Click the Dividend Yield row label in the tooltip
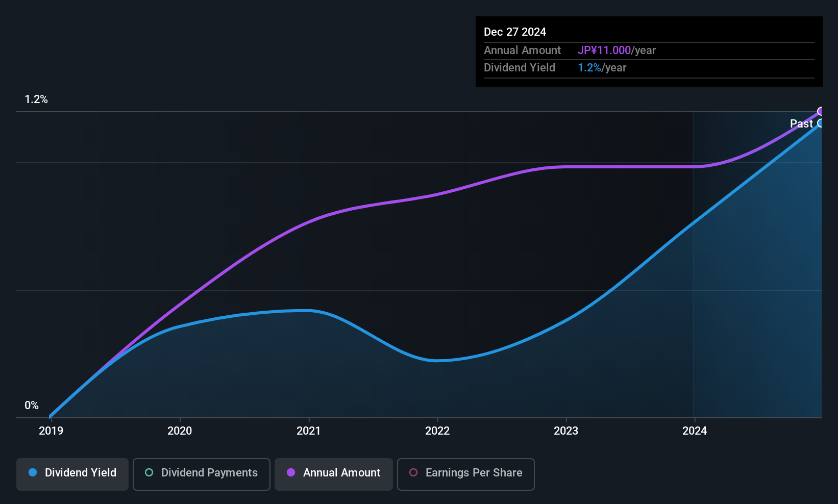The height and width of the screenshot is (504, 838). (x=519, y=68)
